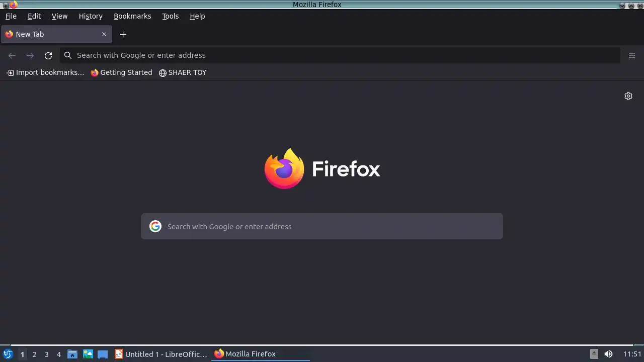Open the Firefox hamburger application menu
The height and width of the screenshot is (362, 644).
pos(632,55)
